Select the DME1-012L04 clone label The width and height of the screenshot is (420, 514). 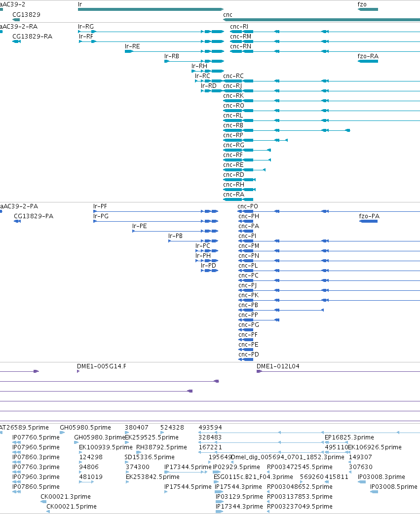[278, 366]
